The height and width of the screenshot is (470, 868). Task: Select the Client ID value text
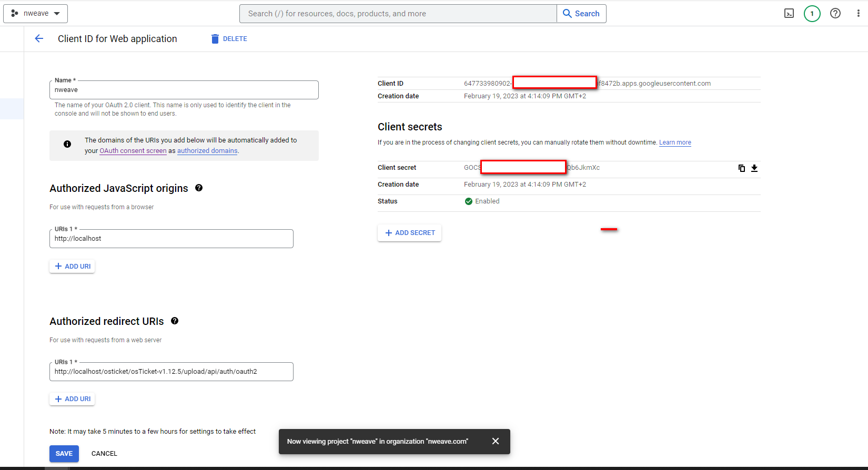[x=587, y=84]
